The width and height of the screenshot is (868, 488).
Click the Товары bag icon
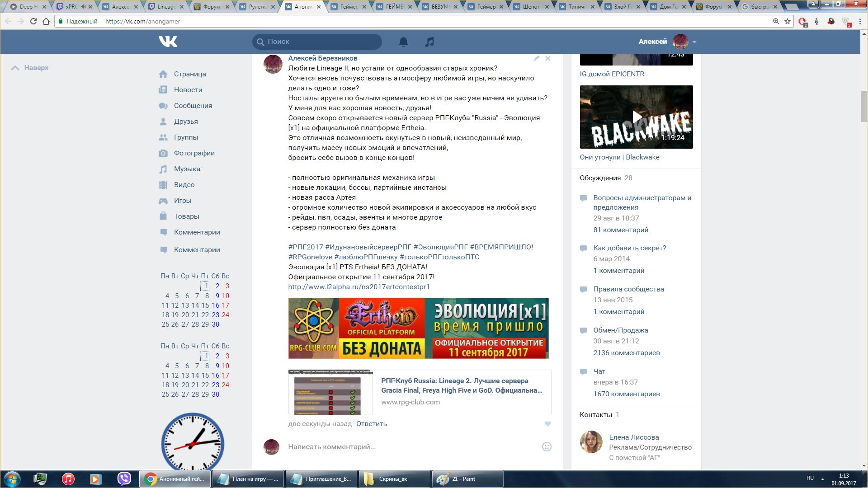point(163,216)
